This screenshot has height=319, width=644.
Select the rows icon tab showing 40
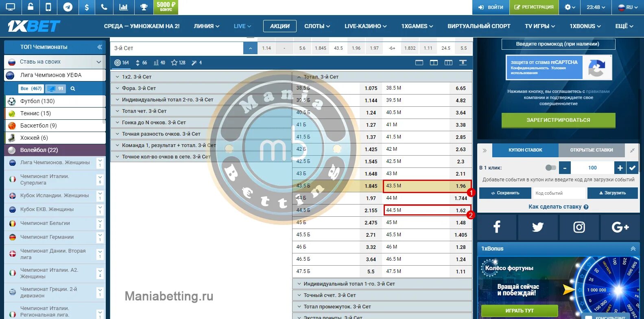click(x=159, y=63)
